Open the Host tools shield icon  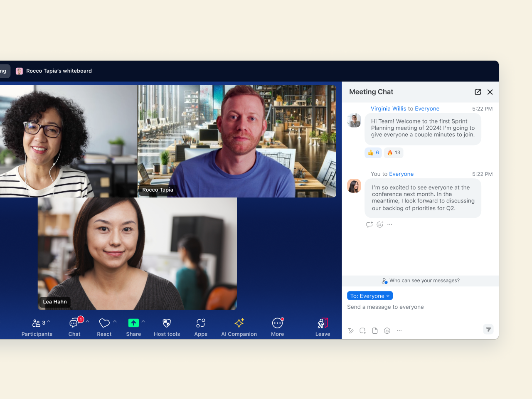click(167, 323)
